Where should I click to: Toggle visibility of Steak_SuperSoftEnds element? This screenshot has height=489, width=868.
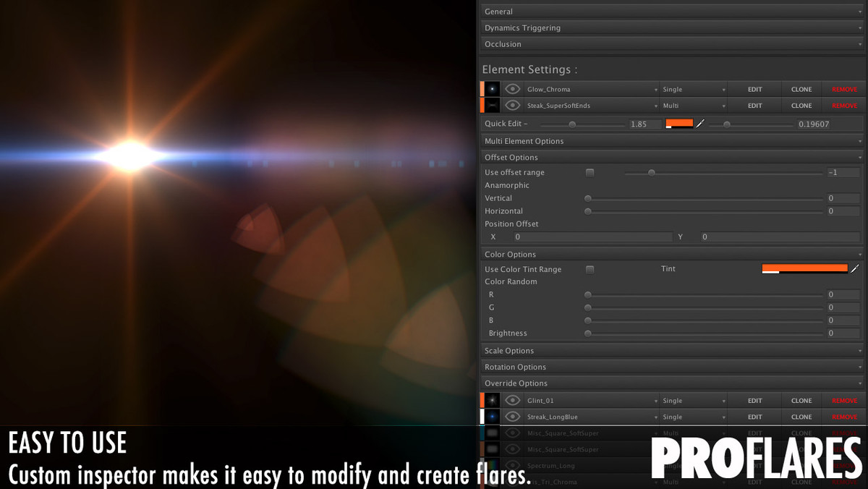click(x=513, y=106)
